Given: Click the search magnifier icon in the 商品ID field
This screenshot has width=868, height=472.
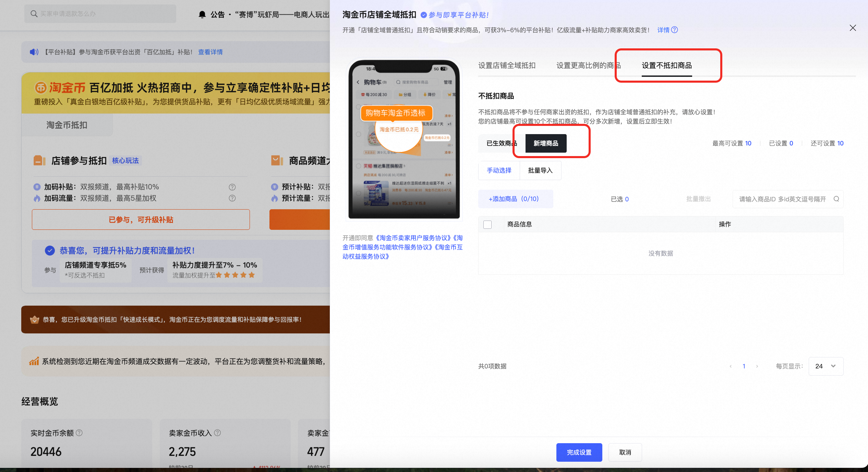Looking at the screenshot, I should [x=836, y=199].
